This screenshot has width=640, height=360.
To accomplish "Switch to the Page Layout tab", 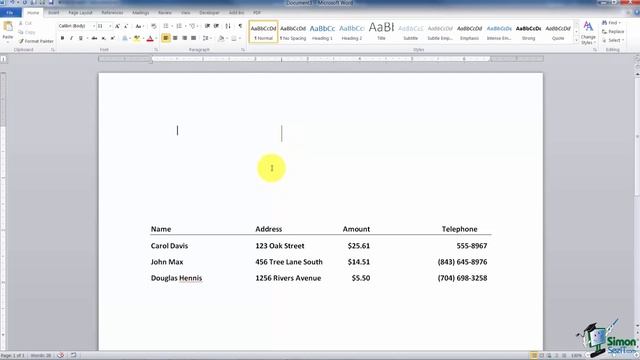I will coord(80,13).
